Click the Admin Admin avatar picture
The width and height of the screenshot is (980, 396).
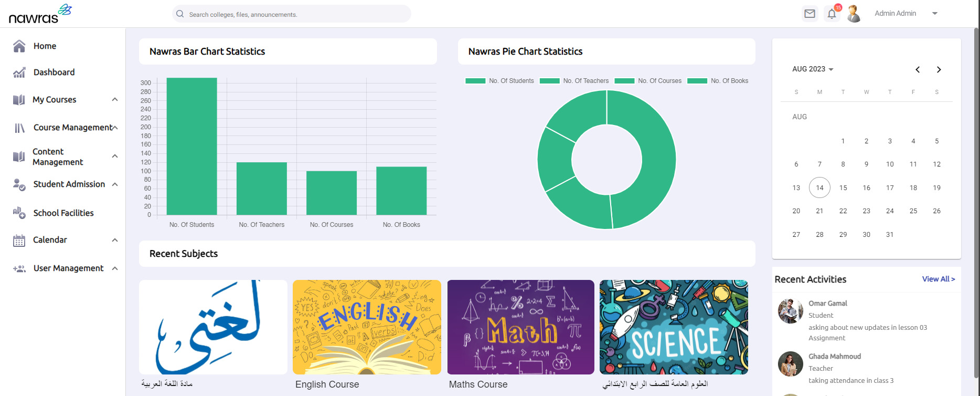(854, 14)
